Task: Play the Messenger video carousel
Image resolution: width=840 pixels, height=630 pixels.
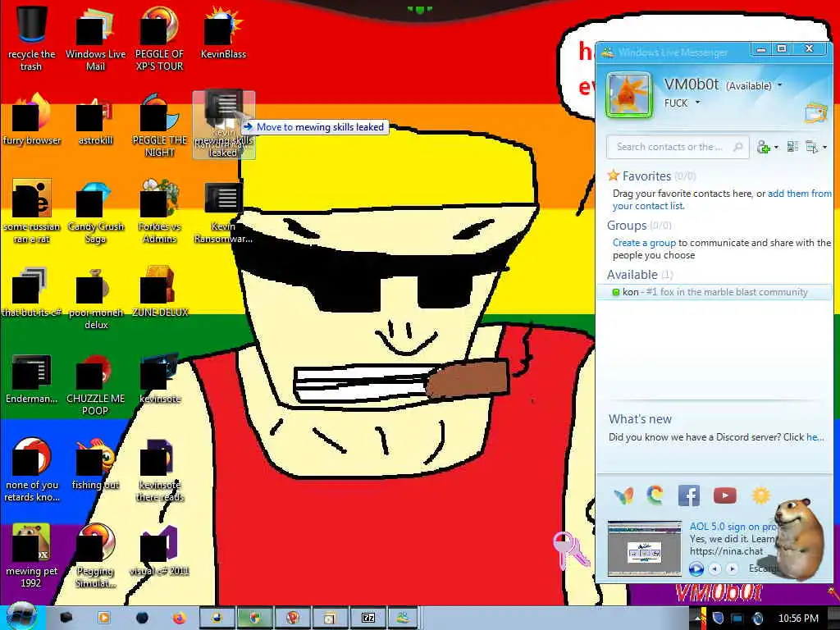Action: pos(696,568)
